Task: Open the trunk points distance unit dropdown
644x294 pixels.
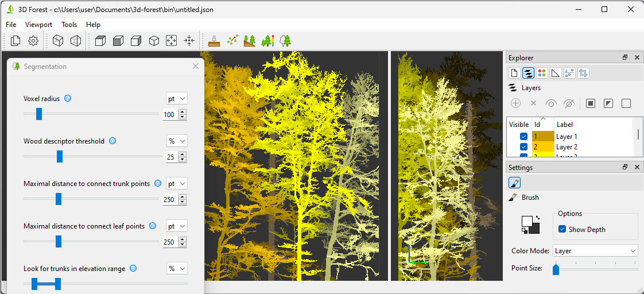Action: (x=177, y=184)
